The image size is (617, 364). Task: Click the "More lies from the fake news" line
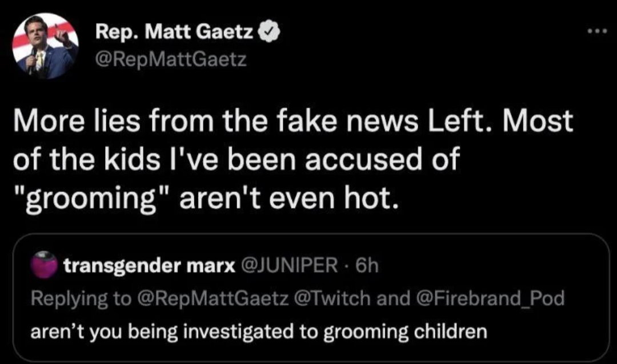[x=293, y=121]
